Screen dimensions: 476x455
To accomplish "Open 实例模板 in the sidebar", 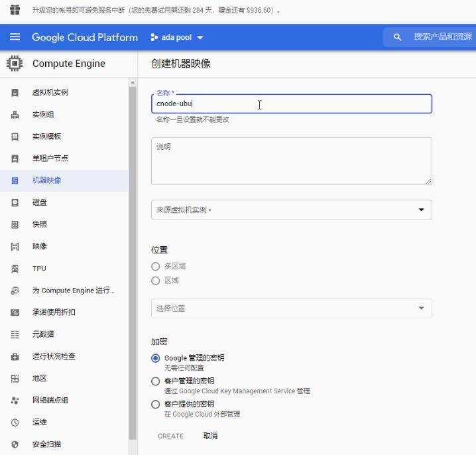I will 47,137.
